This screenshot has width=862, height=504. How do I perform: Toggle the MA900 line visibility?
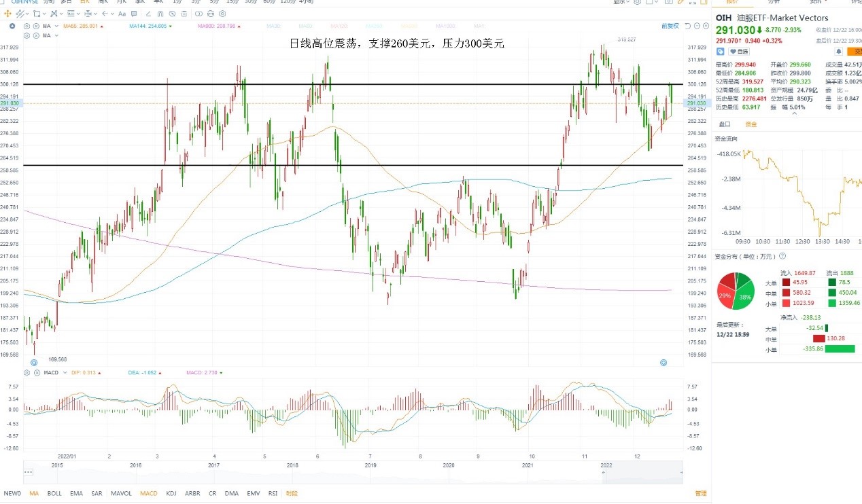point(218,26)
